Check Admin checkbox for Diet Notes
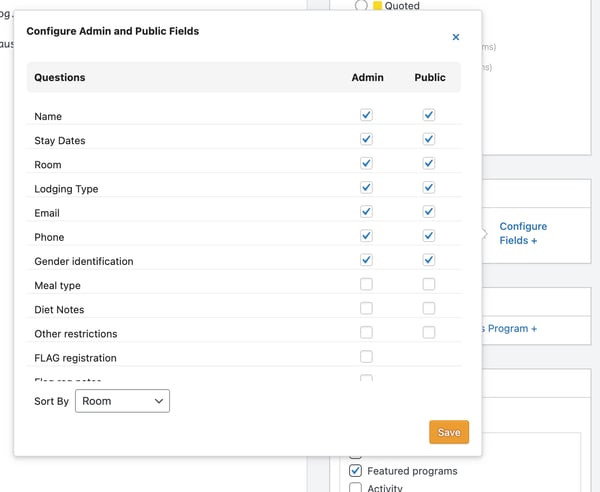Image resolution: width=600 pixels, height=492 pixels. pos(366,308)
